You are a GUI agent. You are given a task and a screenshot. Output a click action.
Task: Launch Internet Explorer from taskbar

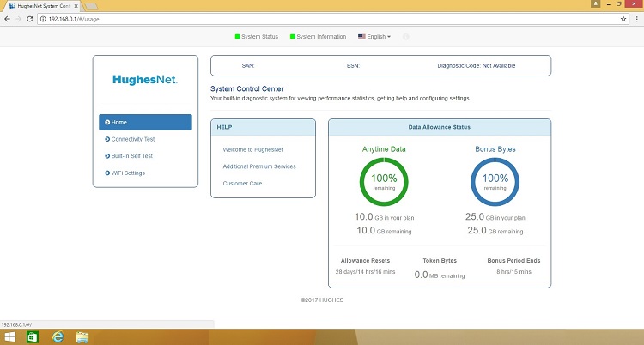tap(58, 337)
